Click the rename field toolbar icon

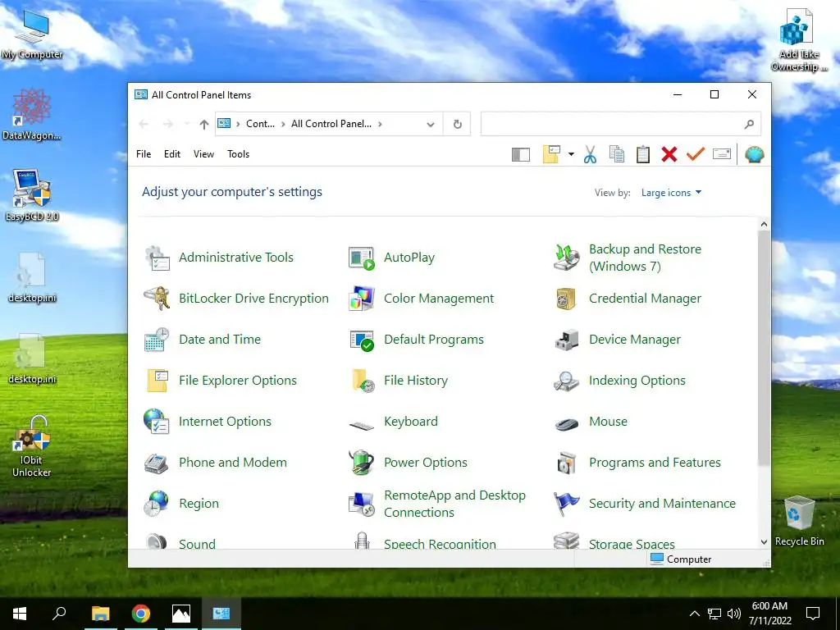point(722,155)
